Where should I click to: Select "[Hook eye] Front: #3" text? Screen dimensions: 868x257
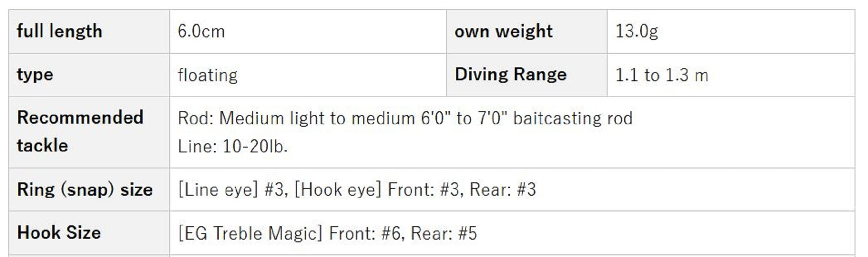378,190
